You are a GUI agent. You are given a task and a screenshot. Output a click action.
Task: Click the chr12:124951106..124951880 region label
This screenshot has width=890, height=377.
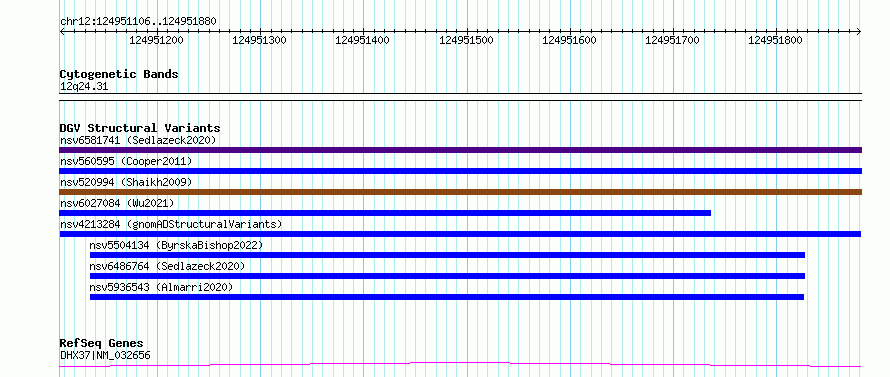(x=138, y=22)
